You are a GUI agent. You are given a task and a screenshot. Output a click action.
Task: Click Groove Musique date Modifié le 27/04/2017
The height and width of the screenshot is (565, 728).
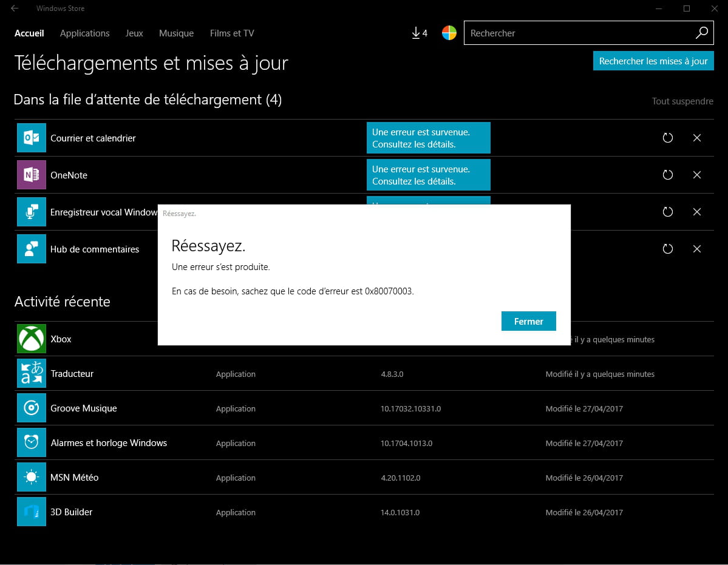point(584,408)
